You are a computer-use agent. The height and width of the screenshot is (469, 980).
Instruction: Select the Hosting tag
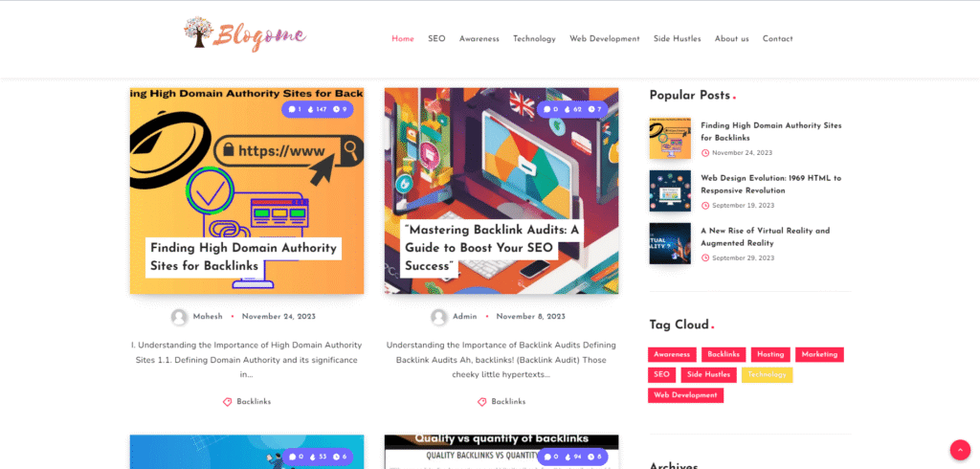coord(770,354)
